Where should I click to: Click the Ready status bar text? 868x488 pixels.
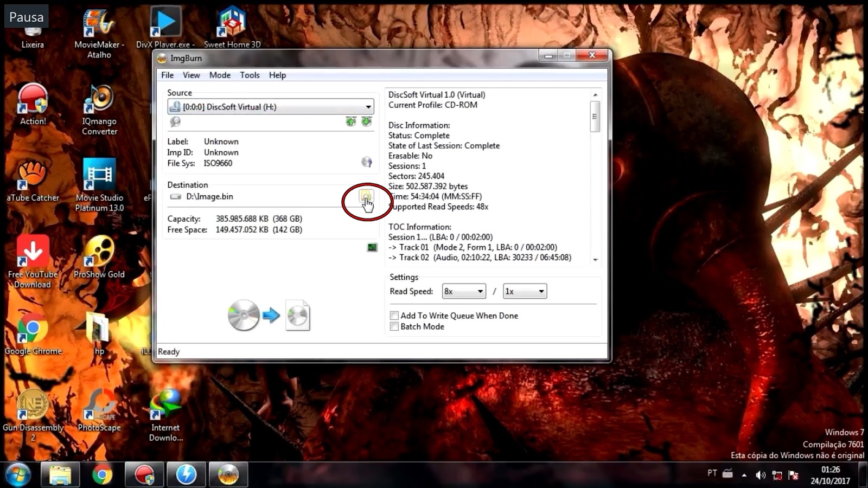pyautogui.click(x=169, y=351)
